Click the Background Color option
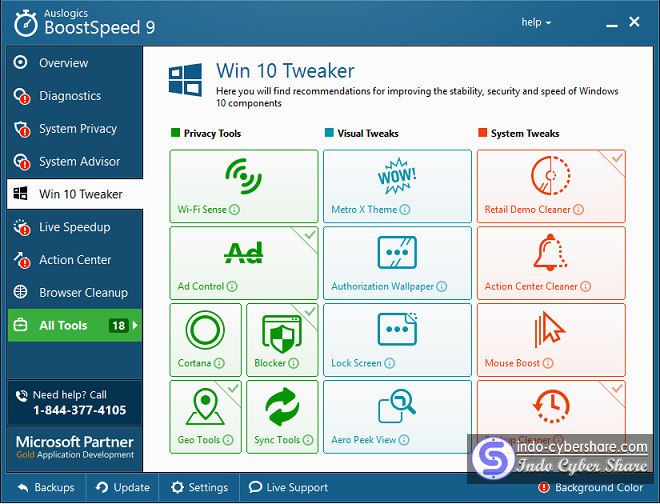This screenshot has height=504, width=660. pos(591,488)
